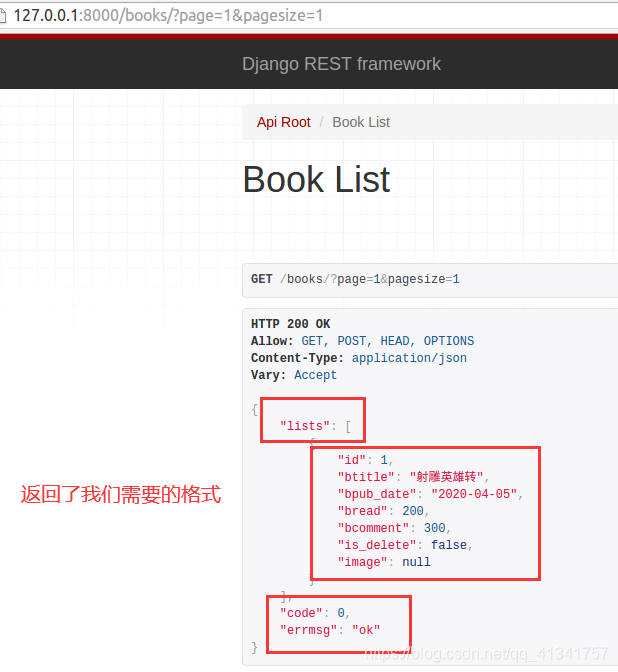Select the Book List breadcrumb

coord(361,122)
